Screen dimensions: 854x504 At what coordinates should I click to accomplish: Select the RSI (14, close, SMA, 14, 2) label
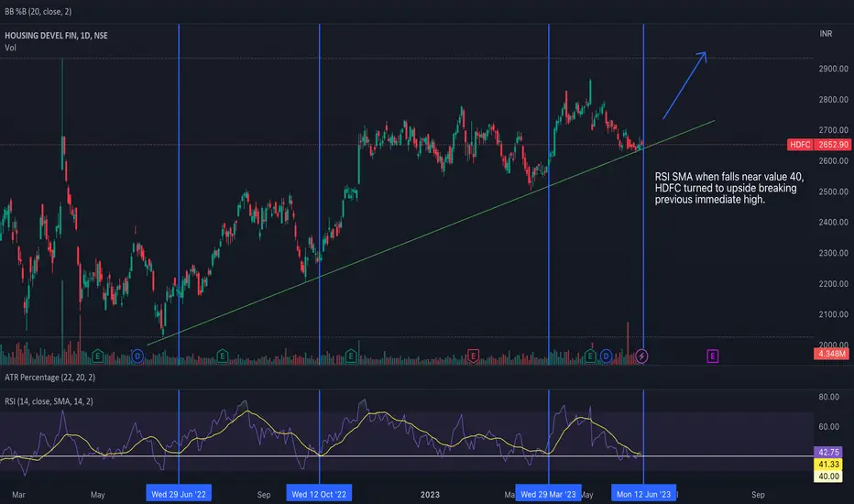coord(49,401)
